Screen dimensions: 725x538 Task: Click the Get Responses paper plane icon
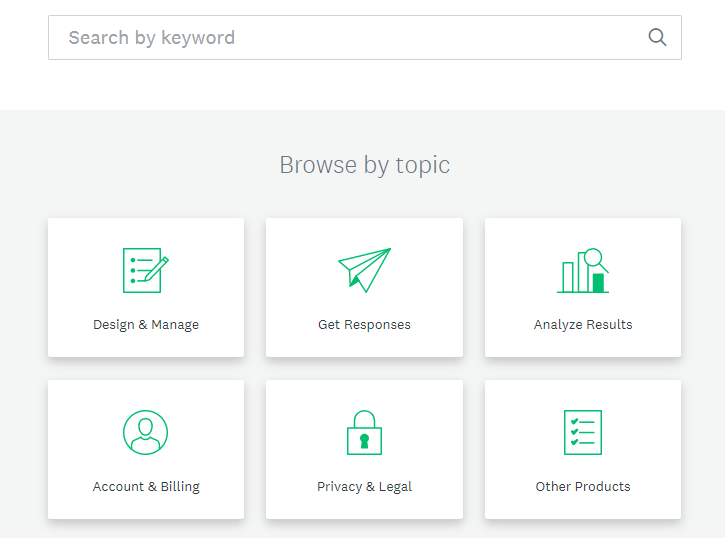pos(364,270)
